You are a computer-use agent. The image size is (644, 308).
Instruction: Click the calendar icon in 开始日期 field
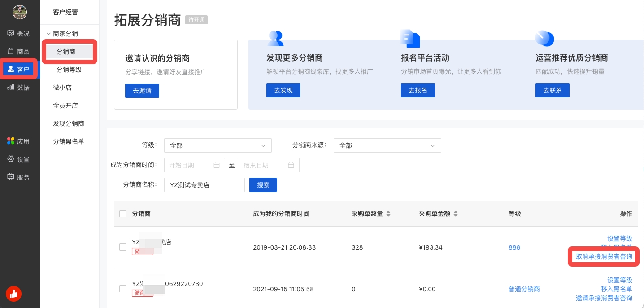pos(217,165)
